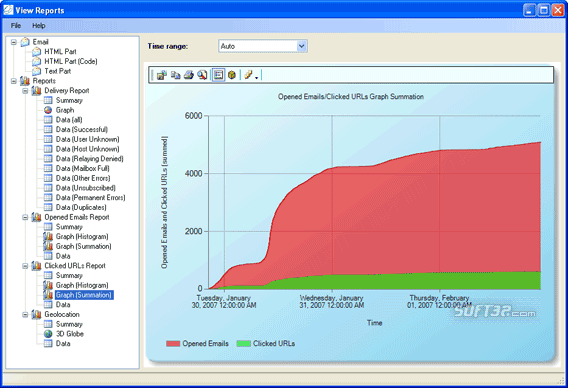The height and width of the screenshot is (388, 568).
Task: Click the icon next to Text Part
Action: 37,71
